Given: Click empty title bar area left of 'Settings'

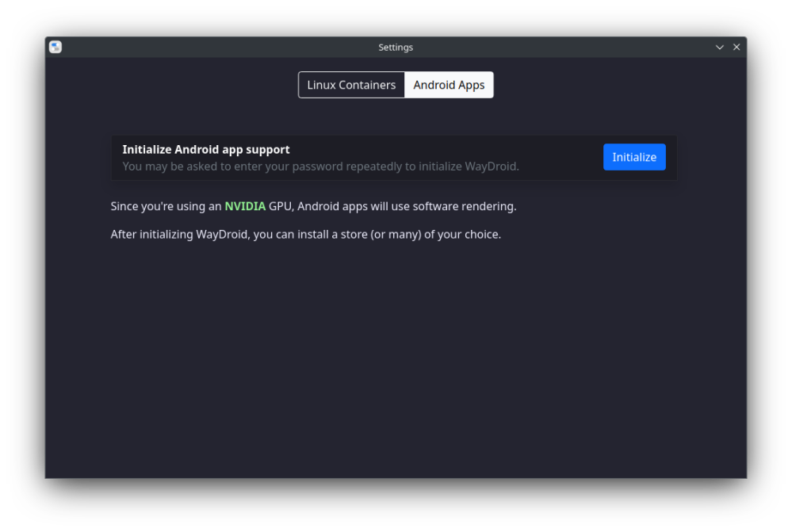Looking at the screenshot, I should [214, 48].
